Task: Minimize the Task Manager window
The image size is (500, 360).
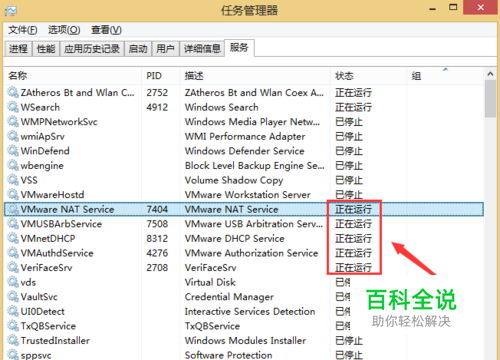Action: (433, 8)
